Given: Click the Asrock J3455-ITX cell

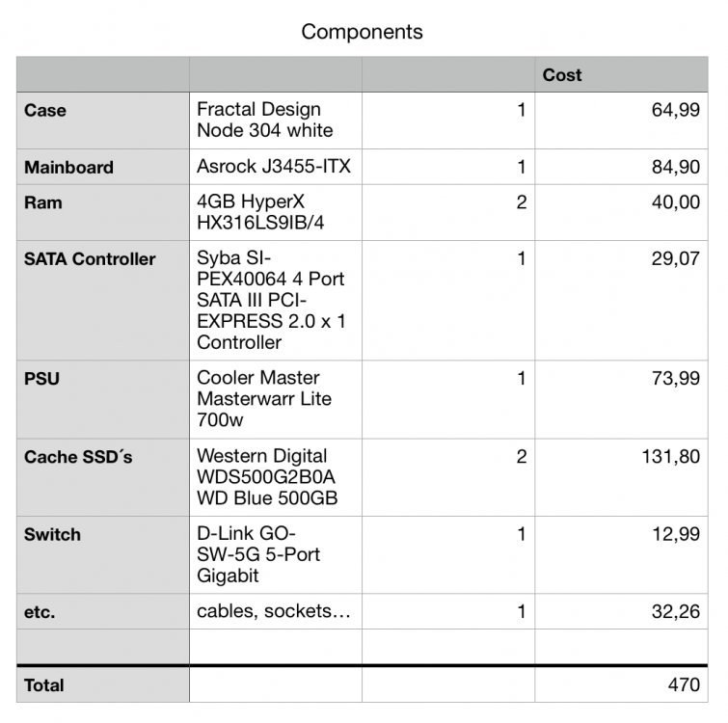Looking at the screenshot, I should point(276,167).
